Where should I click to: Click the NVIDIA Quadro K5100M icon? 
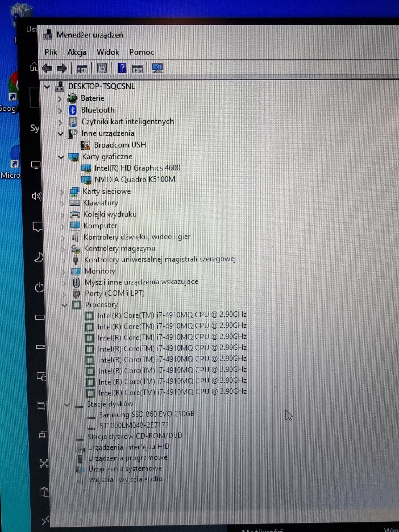coord(86,180)
